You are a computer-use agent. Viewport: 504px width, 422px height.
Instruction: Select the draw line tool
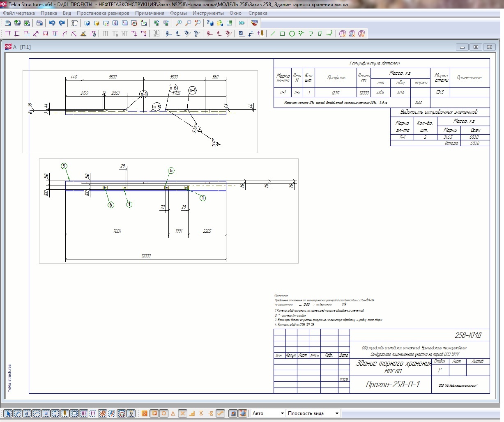point(273,34)
